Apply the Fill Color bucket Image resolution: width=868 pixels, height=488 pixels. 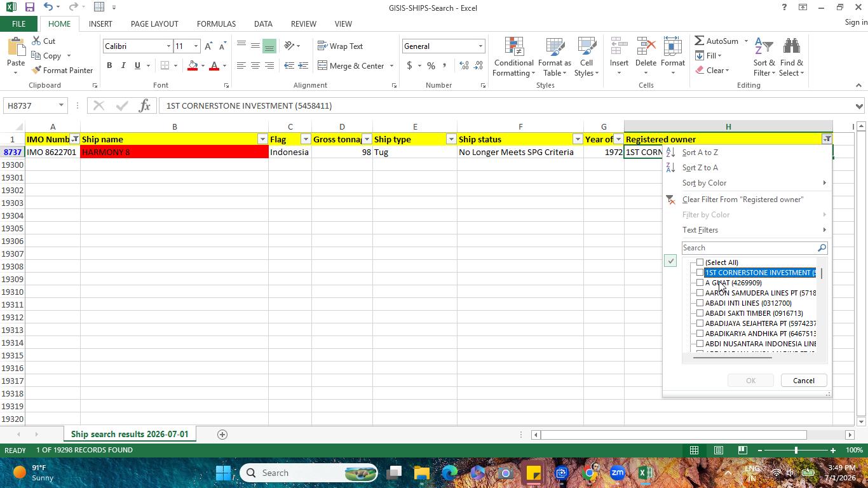tap(193, 65)
